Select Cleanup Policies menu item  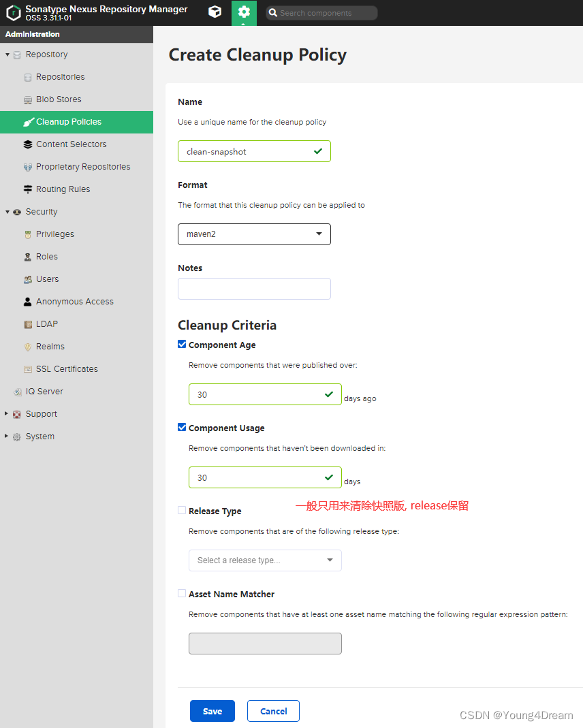click(x=76, y=122)
